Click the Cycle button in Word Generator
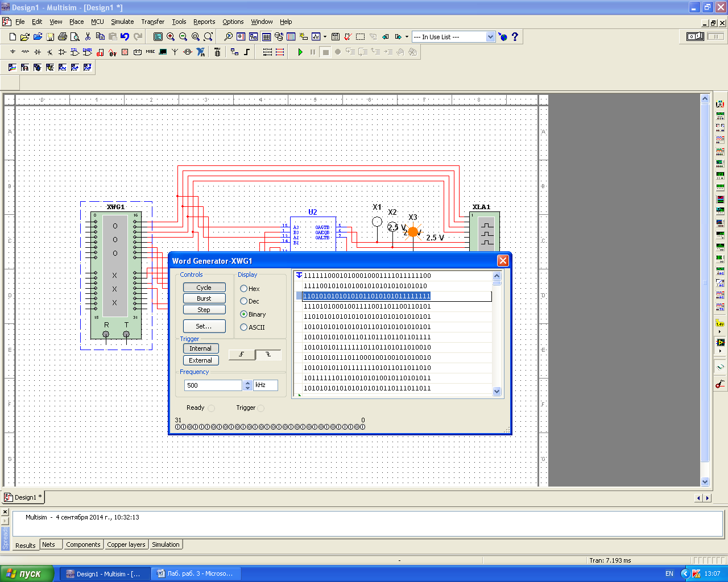This screenshot has height=582, width=728. point(204,288)
